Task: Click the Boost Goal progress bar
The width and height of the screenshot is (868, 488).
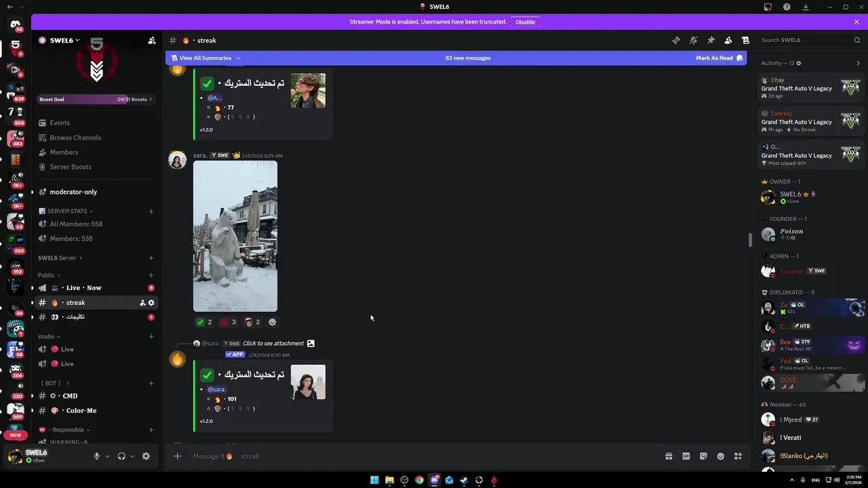Action: [x=96, y=100]
